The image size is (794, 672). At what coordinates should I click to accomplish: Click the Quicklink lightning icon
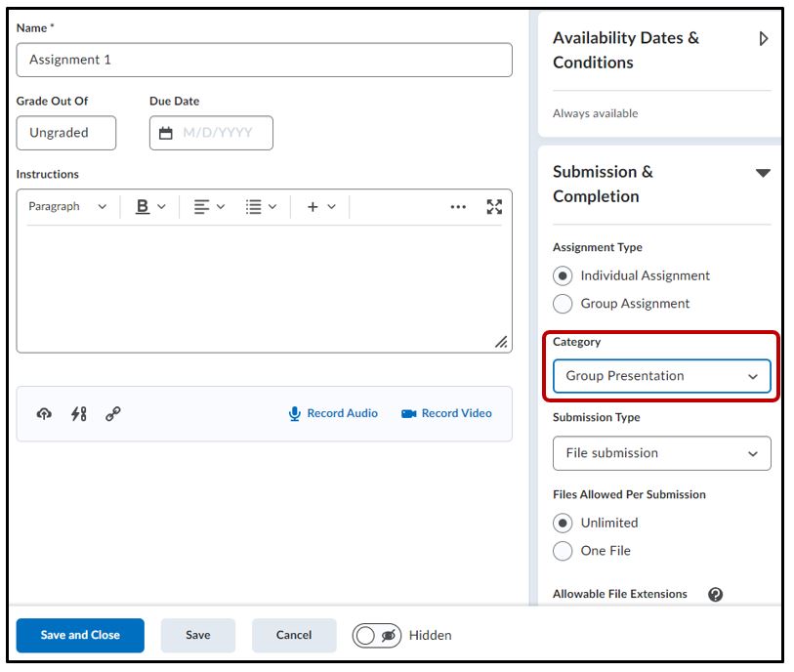(79, 414)
